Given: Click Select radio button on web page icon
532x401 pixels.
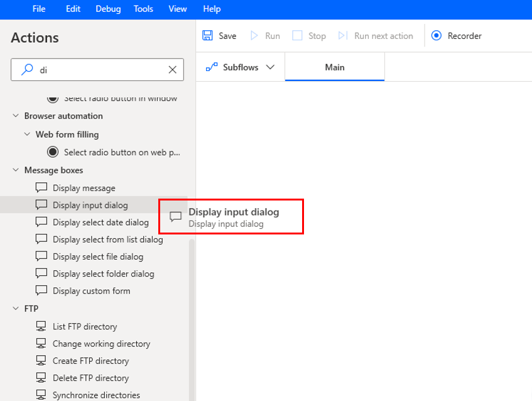Looking at the screenshot, I should (53, 151).
